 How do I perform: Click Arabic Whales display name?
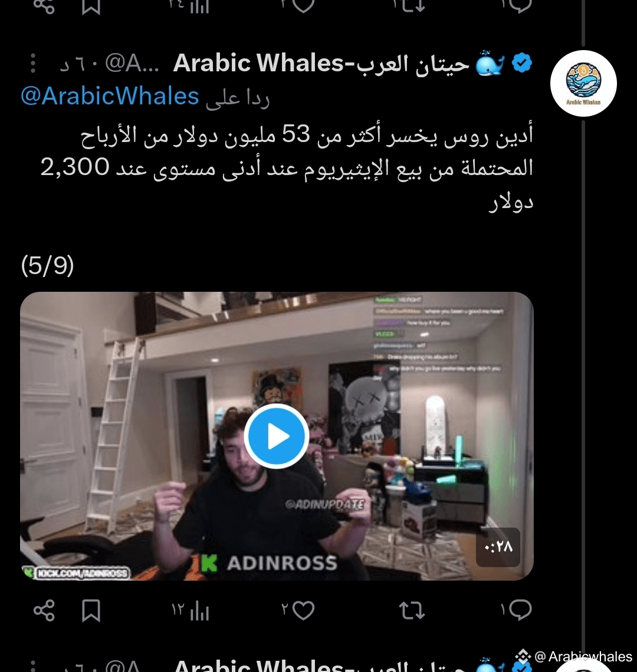[321, 63]
